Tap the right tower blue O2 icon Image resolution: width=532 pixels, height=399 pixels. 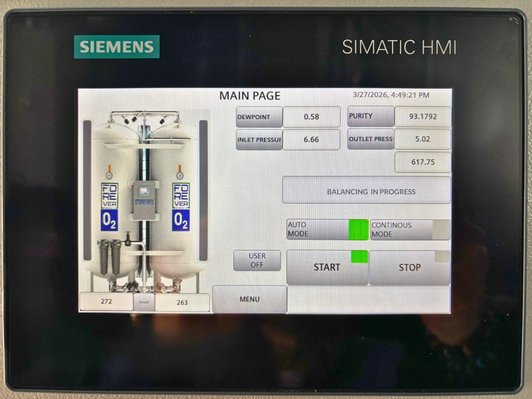tap(181, 220)
